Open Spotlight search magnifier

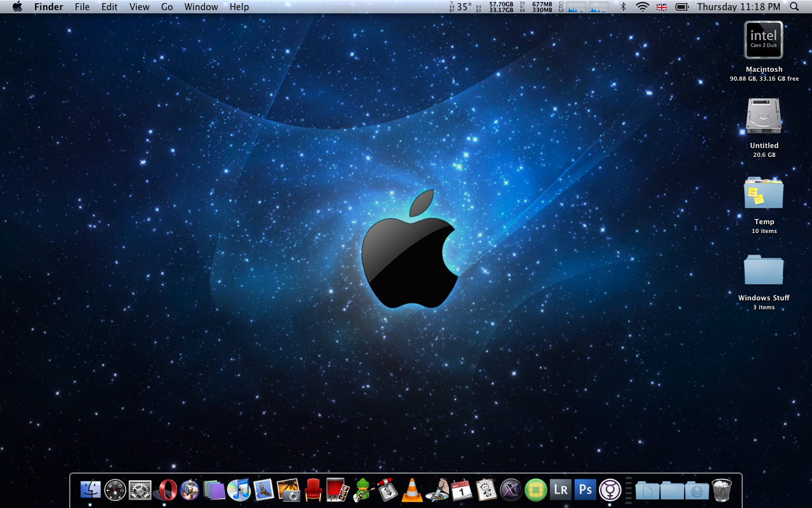coord(795,6)
